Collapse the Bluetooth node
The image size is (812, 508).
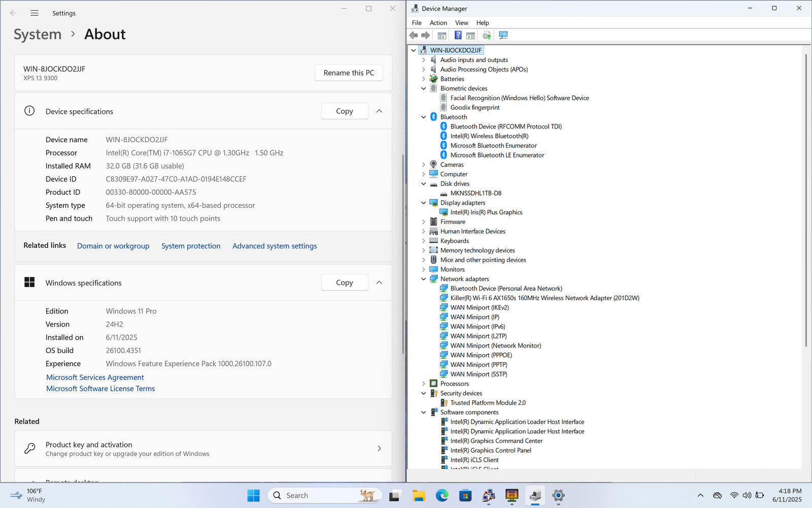[x=424, y=117]
